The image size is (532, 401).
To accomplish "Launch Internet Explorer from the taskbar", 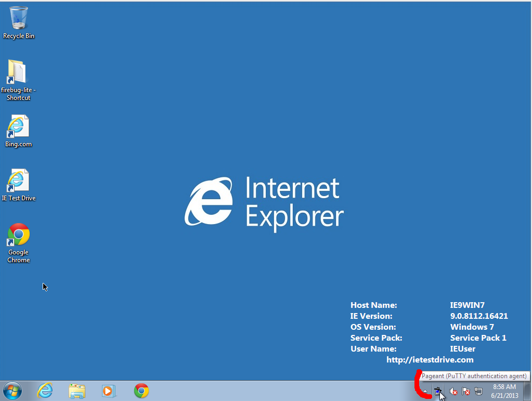I will pyautogui.click(x=45, y=391).
